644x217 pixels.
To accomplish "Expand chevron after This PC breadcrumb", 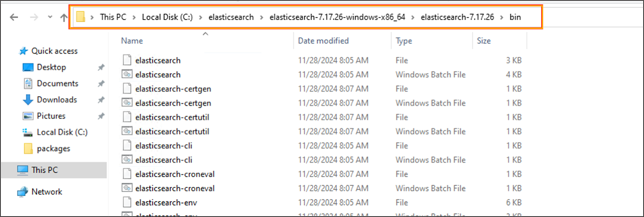I will tap(134, 17).
